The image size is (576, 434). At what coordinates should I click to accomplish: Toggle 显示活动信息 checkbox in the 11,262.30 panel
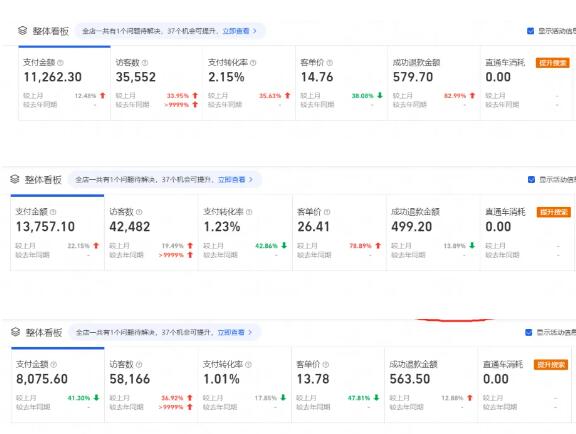click(x=530, y=31)
